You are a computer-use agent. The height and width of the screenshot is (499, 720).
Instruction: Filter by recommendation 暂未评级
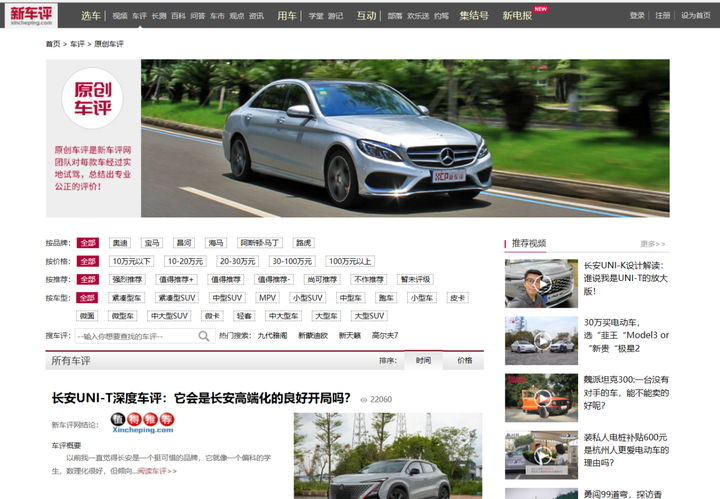point(416,279)
